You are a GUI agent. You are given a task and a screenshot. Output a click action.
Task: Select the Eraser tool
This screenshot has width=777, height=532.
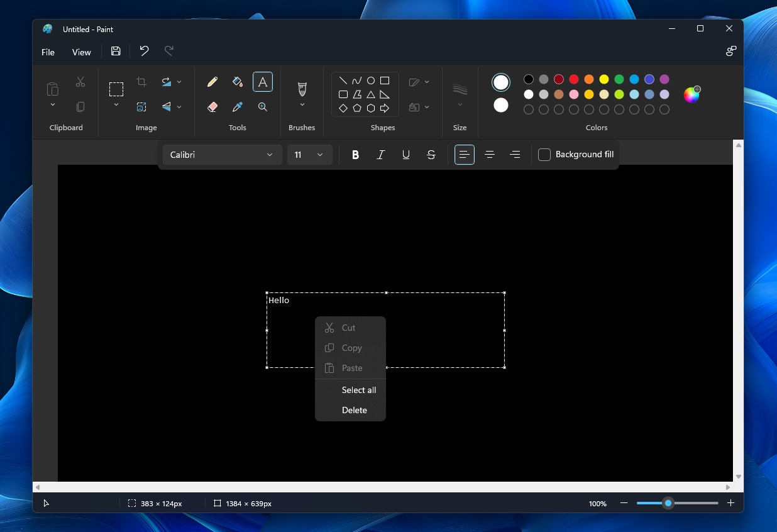(x=212, y=107)
